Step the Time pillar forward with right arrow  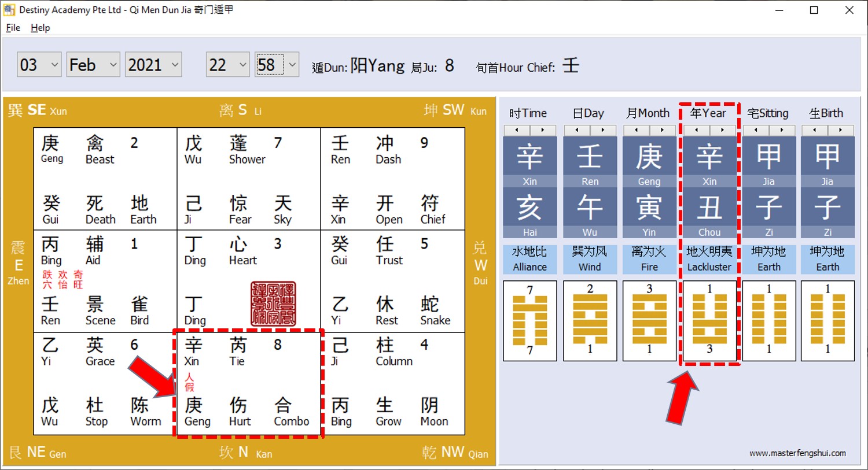click(x=543, y=130)
